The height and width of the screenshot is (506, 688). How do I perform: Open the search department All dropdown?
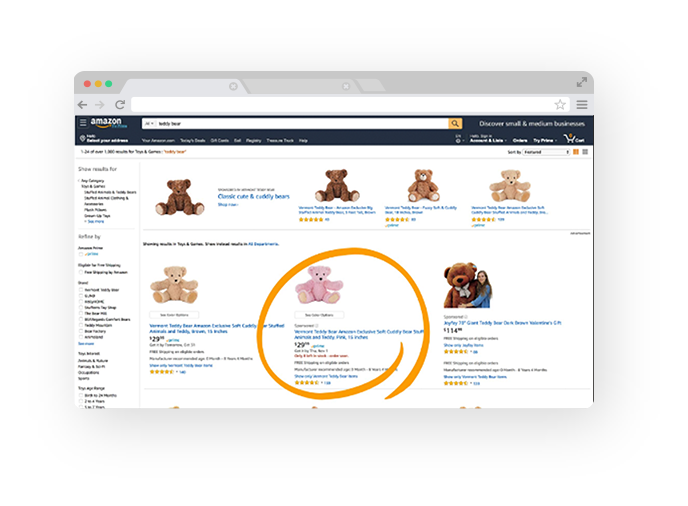[149, 124]
